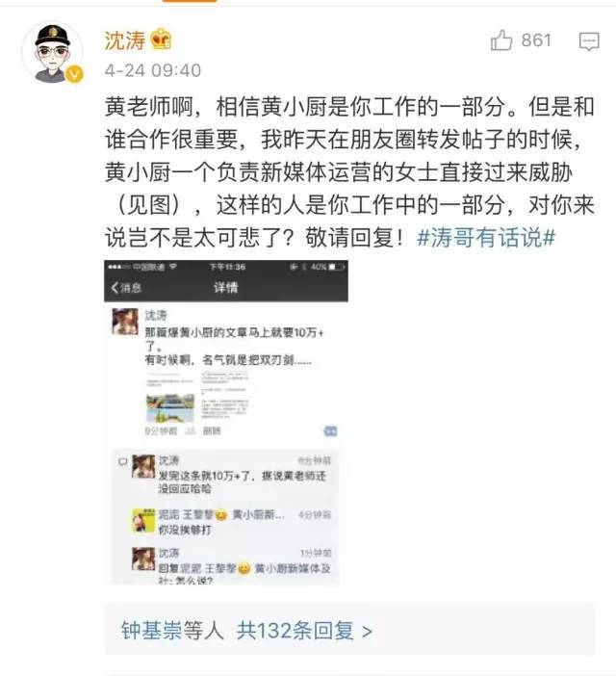Click the 861 like count
616x676 pixels.
click(x=536, y=40)
